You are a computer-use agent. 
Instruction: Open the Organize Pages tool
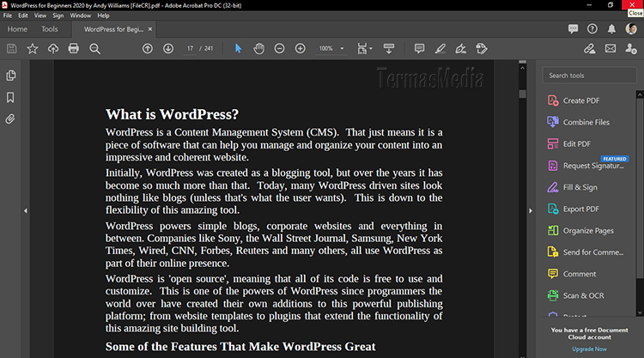tap(589, 231)
